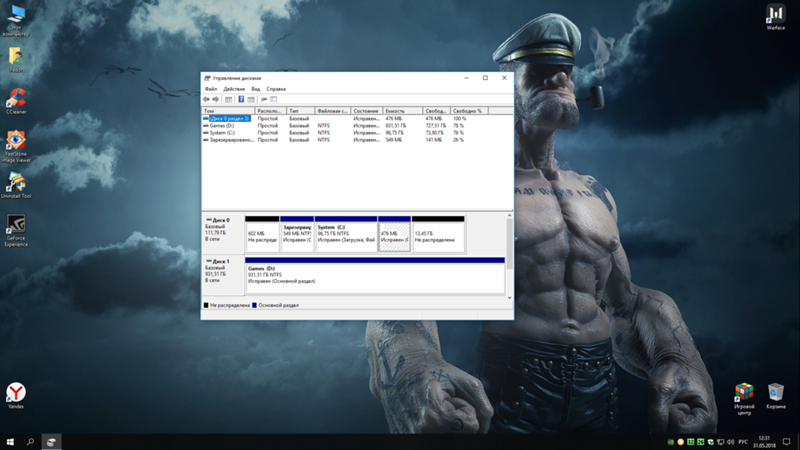Image resolution: width=800 pixels, height=450 pixels.
Task: Click scroll-down arrow of disk pane
Action: pyautogui.click(x=509, y=297)
